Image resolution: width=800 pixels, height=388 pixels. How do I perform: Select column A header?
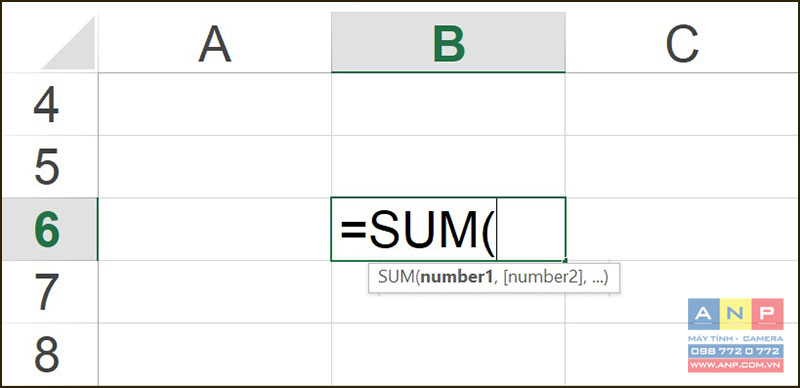[x=215, y=43]
